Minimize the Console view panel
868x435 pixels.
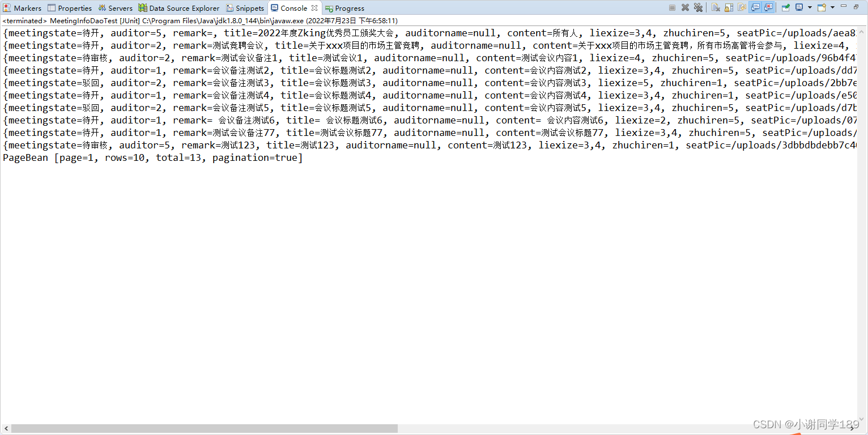click(844, 6)
